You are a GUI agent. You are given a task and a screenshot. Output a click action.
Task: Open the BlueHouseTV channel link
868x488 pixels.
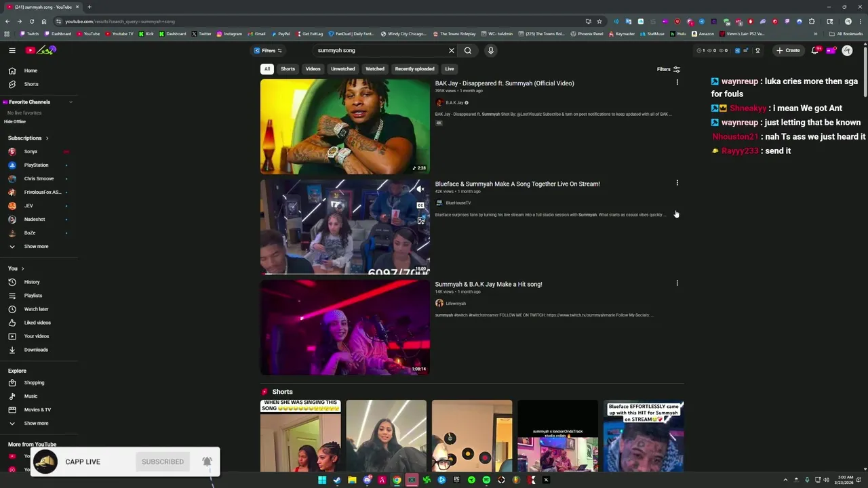pyautogui.click(x=458, y=203)
